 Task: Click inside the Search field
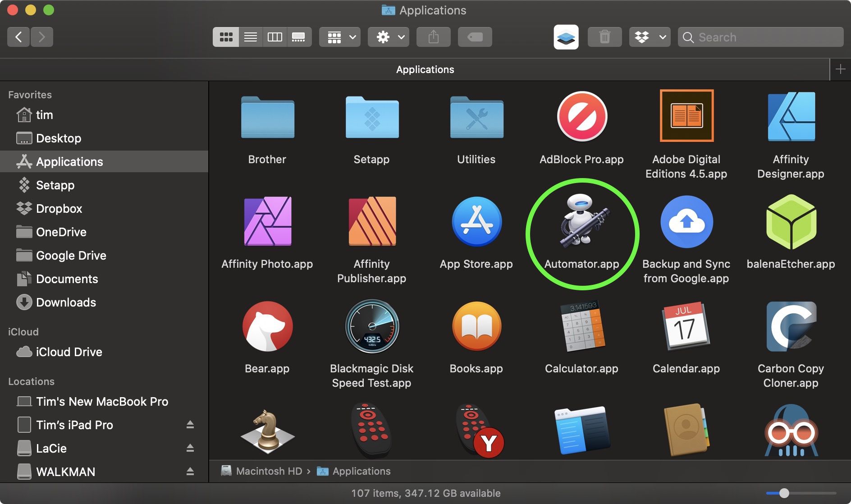point(762,37)
